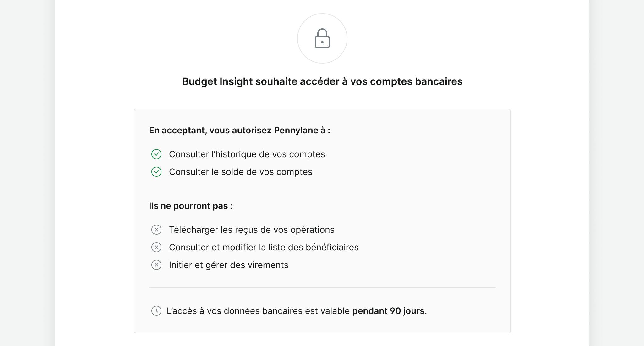
Task: Click 'Consulter et modifier la liste des bénéficiaires'
Action: 264,247
